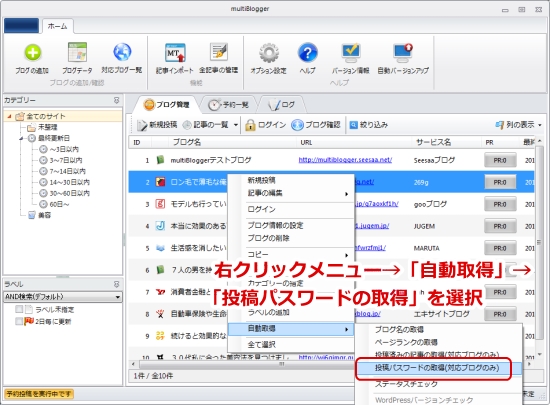Open オプション設定 gear icon
The width and height of the screenshot is (550, 405).
[269, 53]
